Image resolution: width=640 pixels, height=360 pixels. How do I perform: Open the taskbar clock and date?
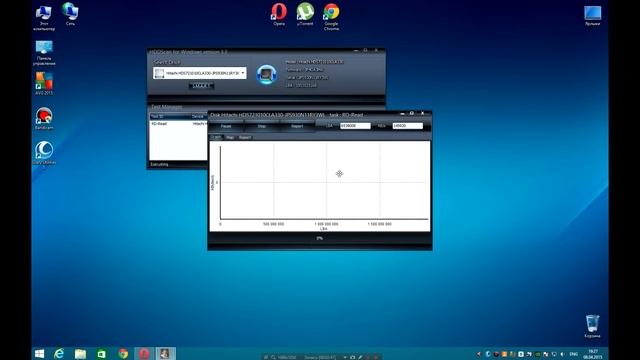(x=593, y=354)
